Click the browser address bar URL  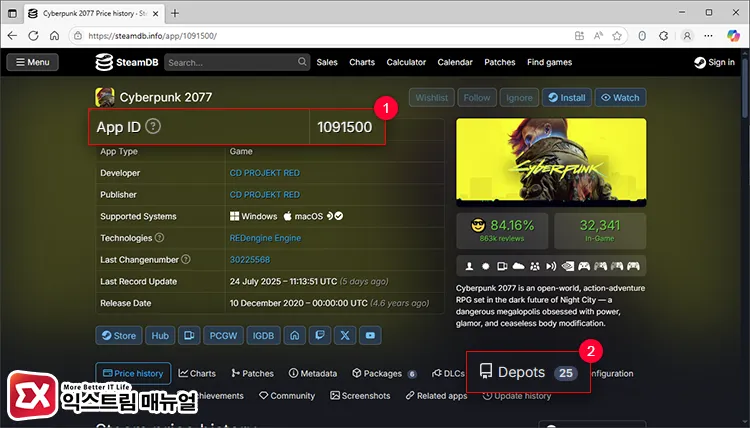[x=152, y=36]
